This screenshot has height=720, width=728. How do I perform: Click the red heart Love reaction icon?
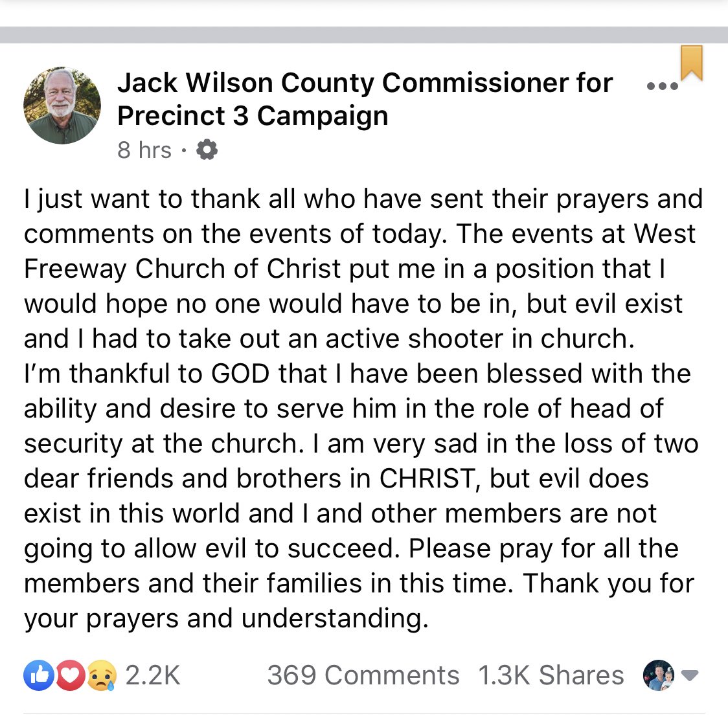[x=71, y=675]
